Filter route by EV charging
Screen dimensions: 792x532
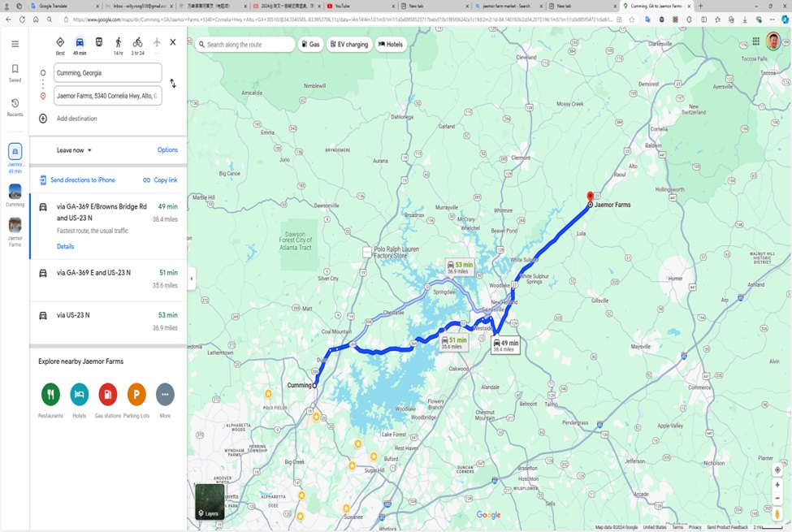(x=349, y=45)
